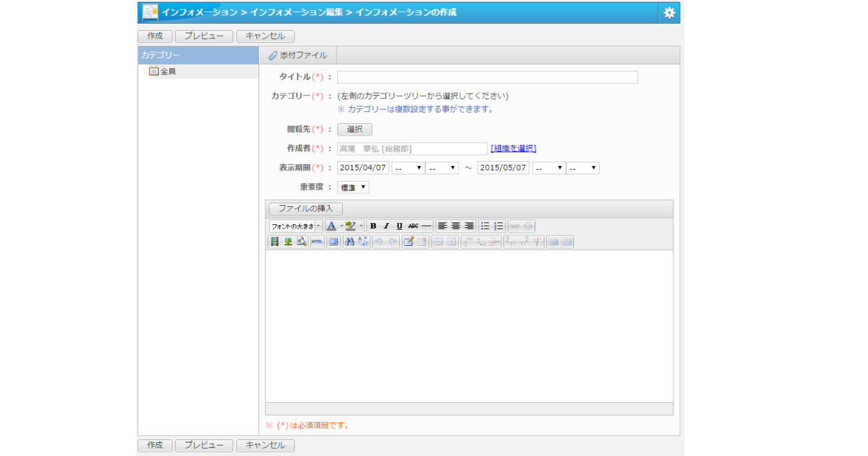Focus the タイトル title input field
Screen dimensions: 868x456
click(x=487, y=77)
